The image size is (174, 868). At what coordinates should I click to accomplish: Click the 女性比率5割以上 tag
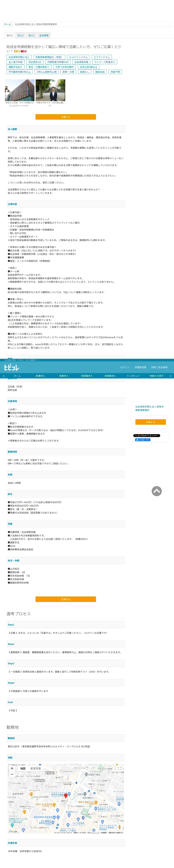click(88, 67)
